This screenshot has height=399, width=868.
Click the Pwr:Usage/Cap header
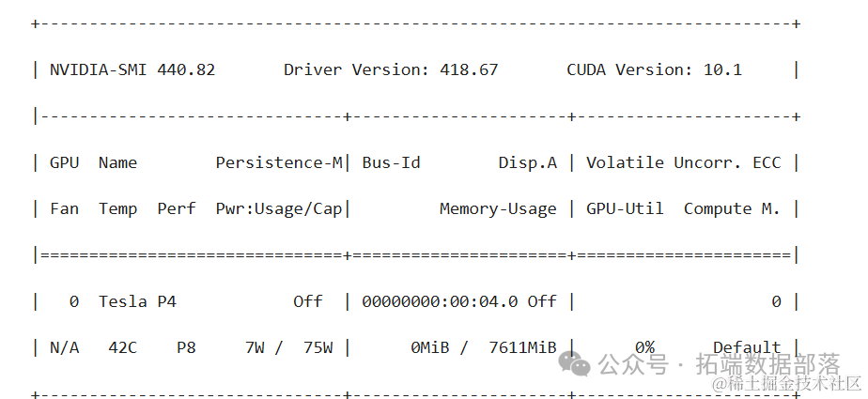pyautogui.click(x=279, y=209)
